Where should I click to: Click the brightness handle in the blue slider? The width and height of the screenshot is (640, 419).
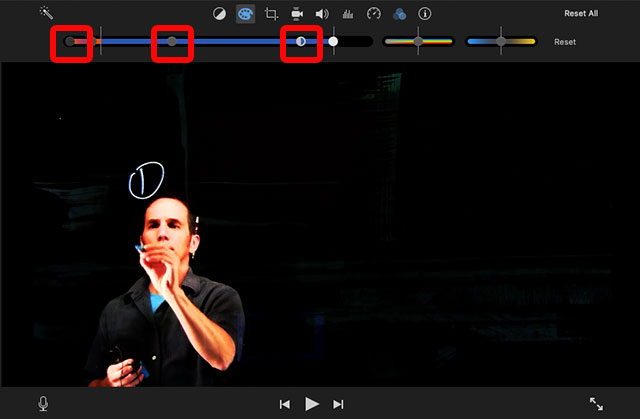(x=172, y=42)
